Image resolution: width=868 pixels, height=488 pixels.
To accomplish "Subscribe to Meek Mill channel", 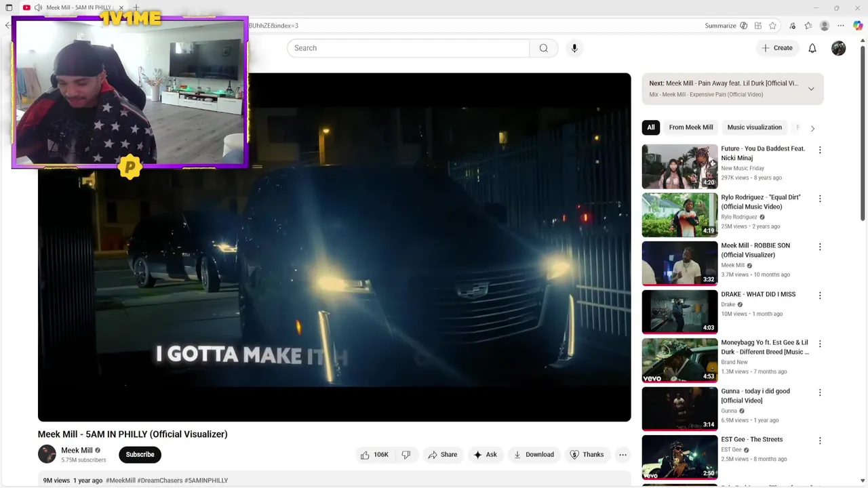I will (x=140, y=455).
